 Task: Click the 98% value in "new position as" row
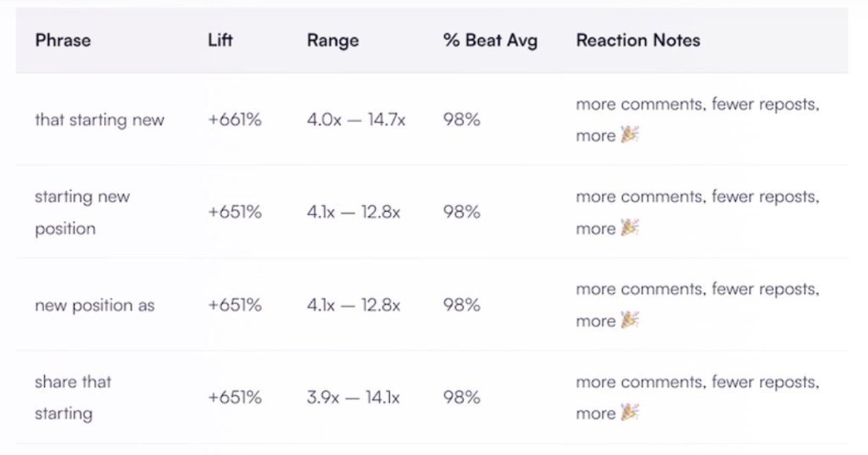(x=461, y=305)
